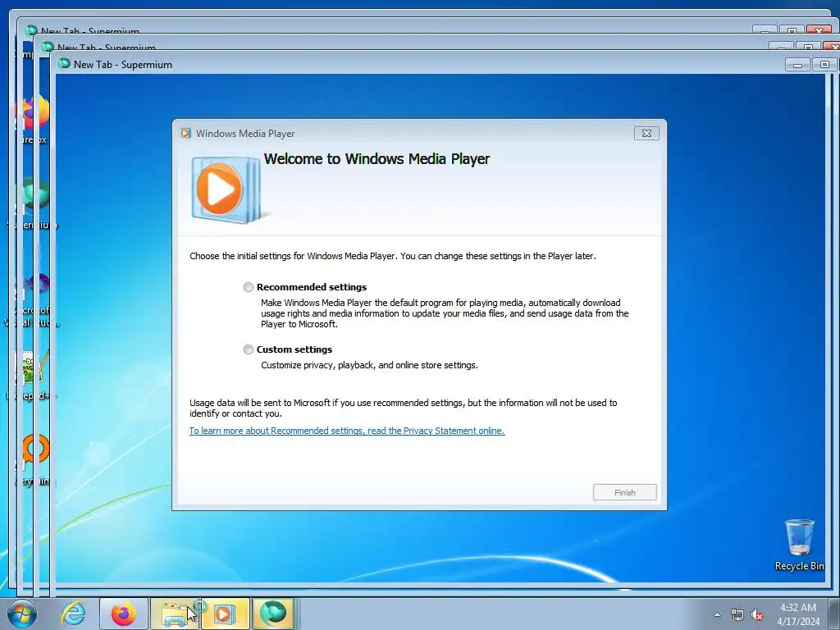840x630 pixels.
Task: Switch to Windows Media Player taskbar button
Action: coord(225,614)
